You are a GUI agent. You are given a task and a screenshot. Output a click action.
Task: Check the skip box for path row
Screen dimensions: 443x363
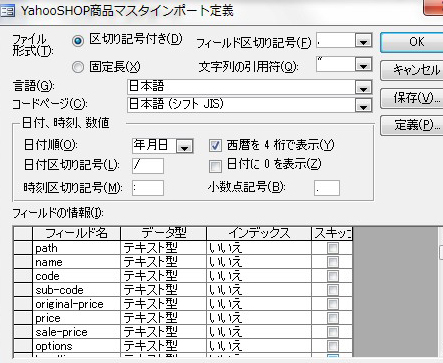tap(333, 248)
